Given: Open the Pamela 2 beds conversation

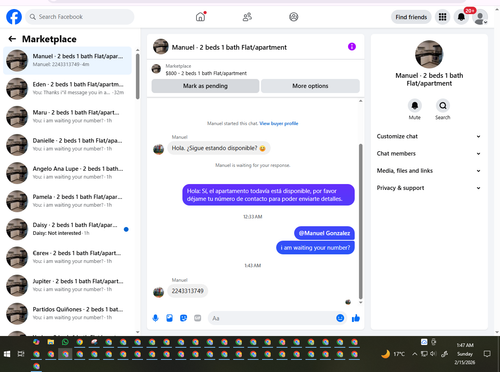Looking at the screenshot, I should tap(68, 201).
